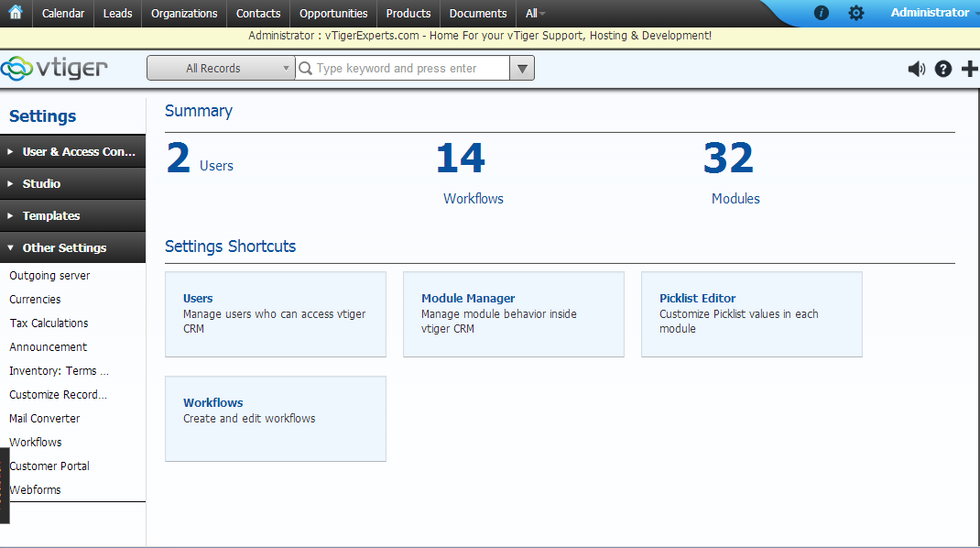Image resolution: width=980 pixels, height=548 pixels.
Task: Click the plus quick create icon
Action: 970,69
